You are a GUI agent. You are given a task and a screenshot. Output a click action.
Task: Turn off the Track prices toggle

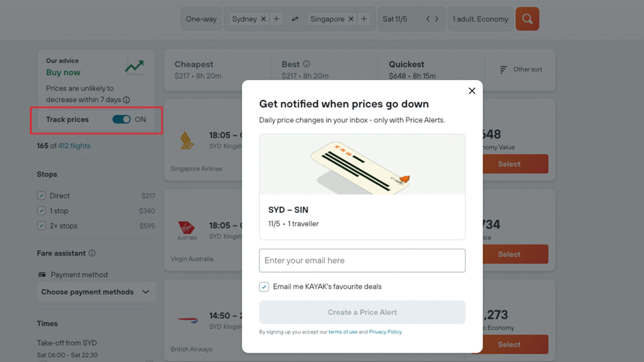click(121, 119)
